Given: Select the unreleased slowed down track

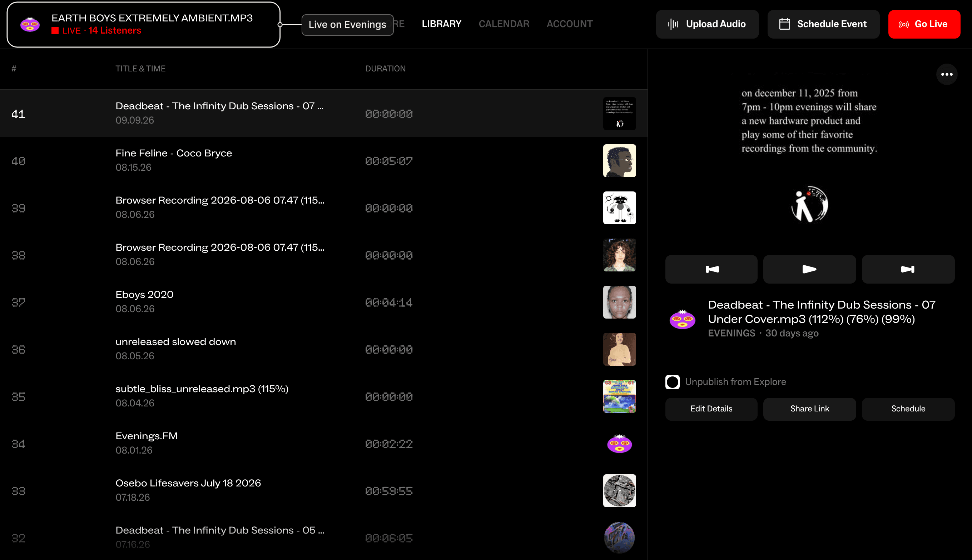Looking at the screenshot, I should (324, 349).
